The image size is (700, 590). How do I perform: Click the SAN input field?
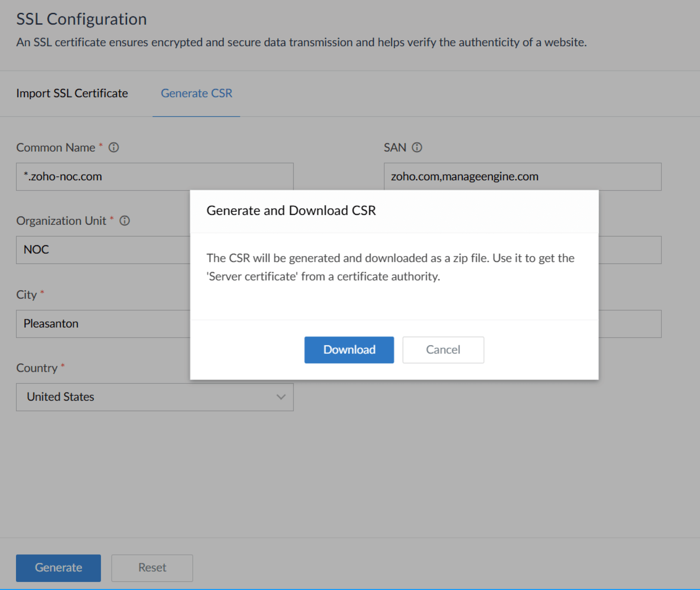pyautogui.click(x=522, y=177)
